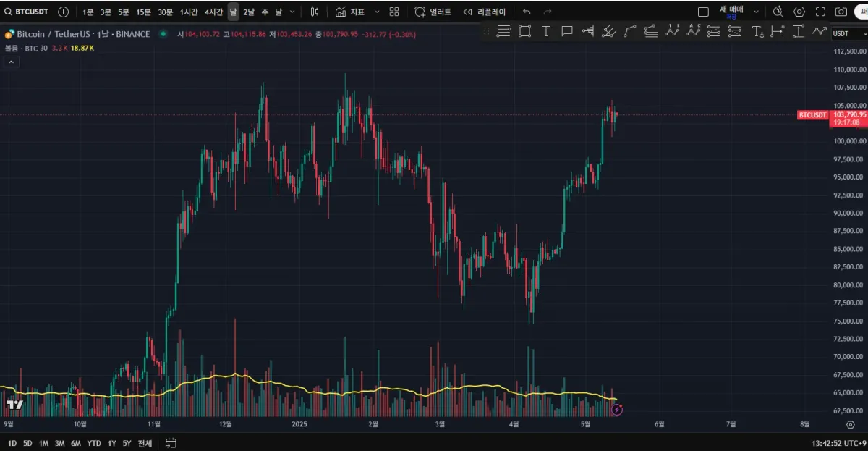The width and height of the screenshot is (868, 451).
Task: Set range to 1Y
Action: 111,443
